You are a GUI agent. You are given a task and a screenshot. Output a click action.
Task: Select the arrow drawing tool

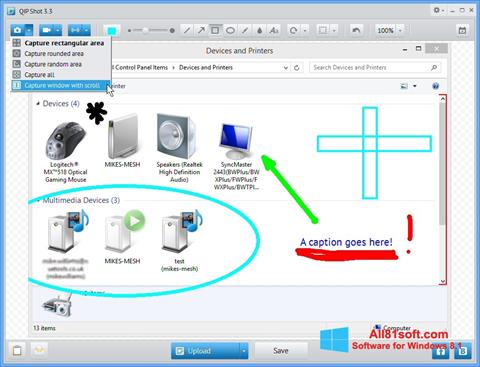coord(201,31)
